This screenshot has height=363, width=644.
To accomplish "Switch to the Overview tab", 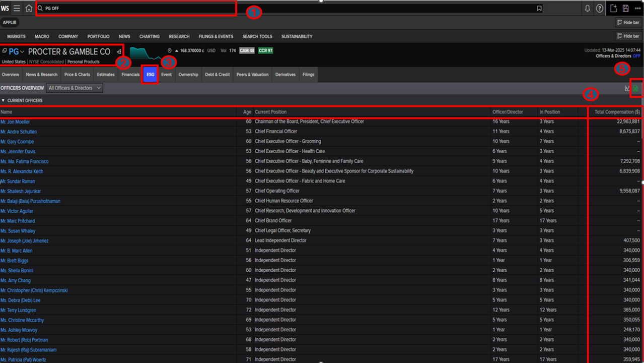I will tap(11, 75).
